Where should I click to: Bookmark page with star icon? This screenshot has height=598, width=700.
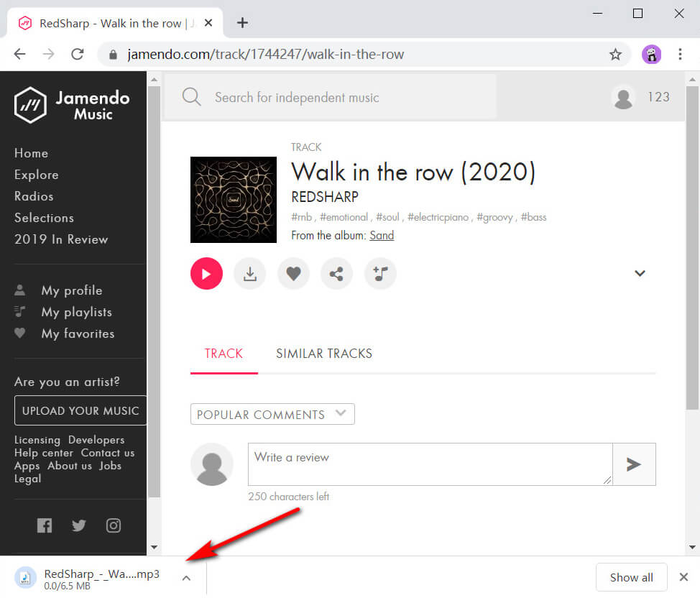pos(615,55)
